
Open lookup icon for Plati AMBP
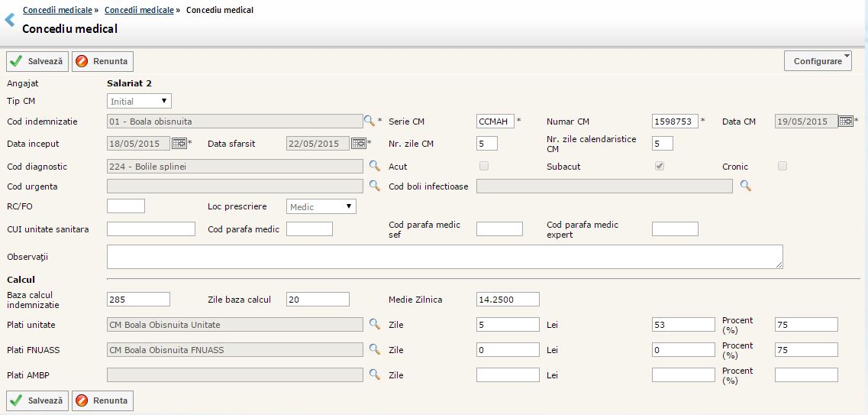coord(374,374)
